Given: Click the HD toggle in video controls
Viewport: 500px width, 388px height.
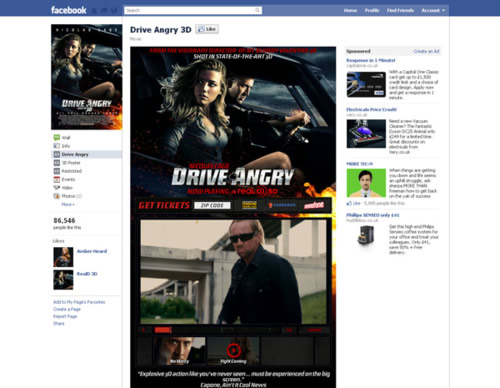Looking at the screenshot, I should click(x=289, y=330).
